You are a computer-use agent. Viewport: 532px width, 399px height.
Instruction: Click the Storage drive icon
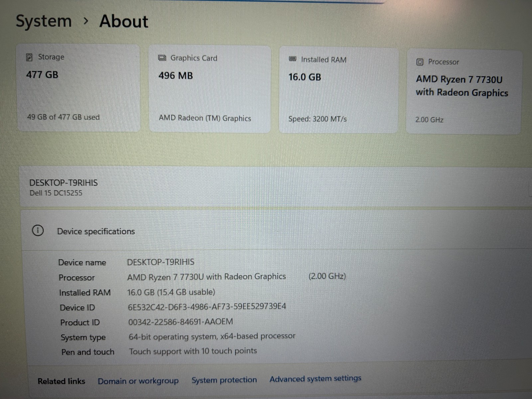click(x=29, y=57)
